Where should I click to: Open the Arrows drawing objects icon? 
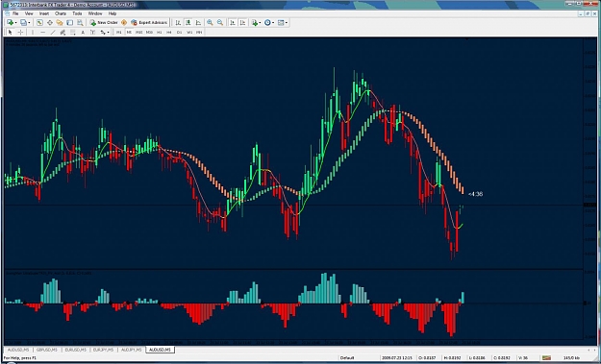click(103, 32)
